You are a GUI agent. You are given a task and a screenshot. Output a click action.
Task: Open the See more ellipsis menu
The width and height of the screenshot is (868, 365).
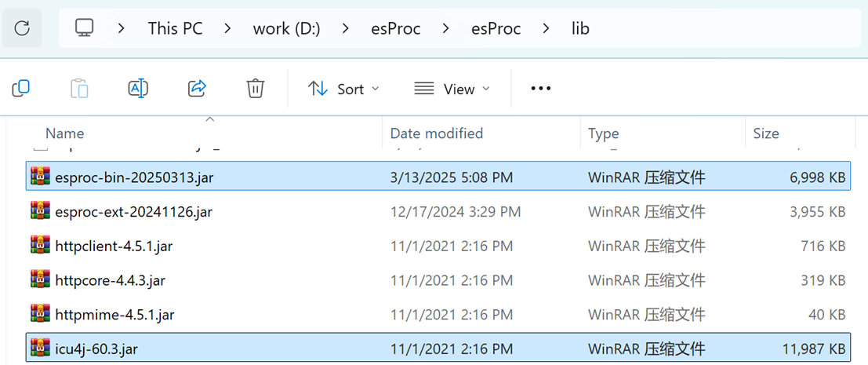coord(541,89)
